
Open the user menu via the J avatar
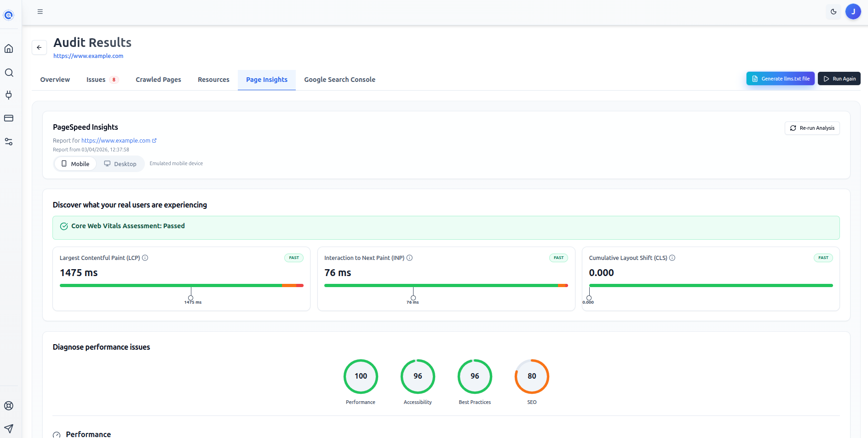(853, 12)
